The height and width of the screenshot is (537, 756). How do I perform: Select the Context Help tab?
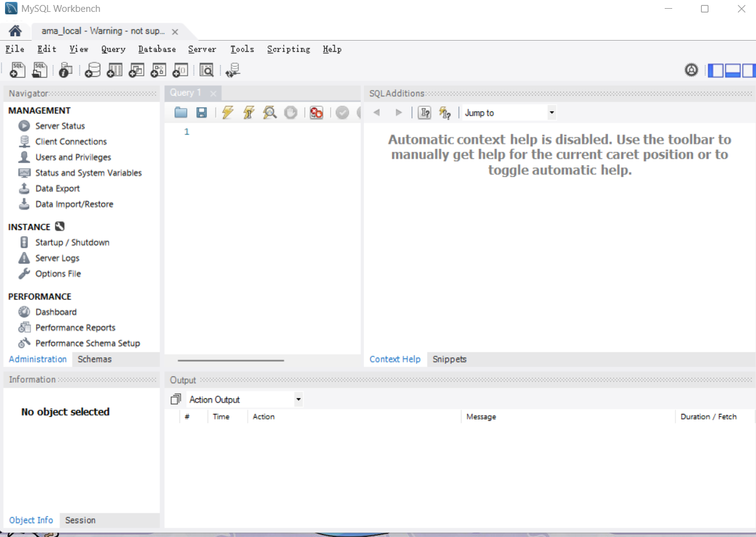pos(395,359)
